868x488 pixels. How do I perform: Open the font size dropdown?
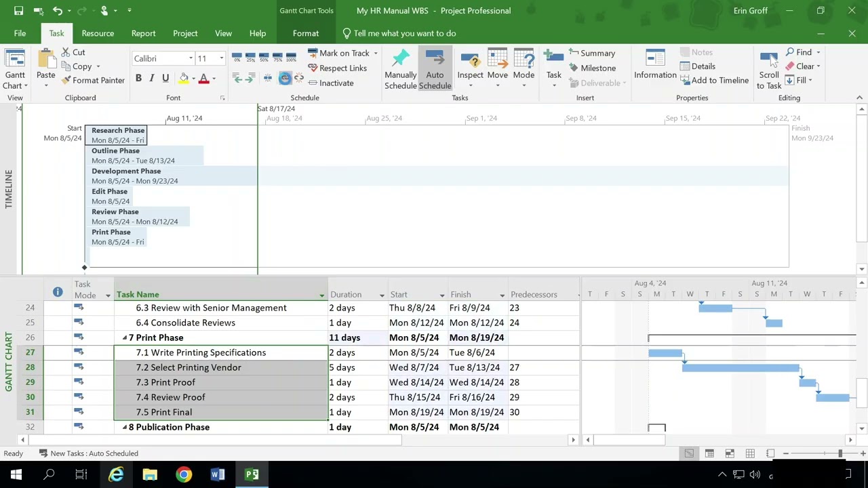coord(221,58)
